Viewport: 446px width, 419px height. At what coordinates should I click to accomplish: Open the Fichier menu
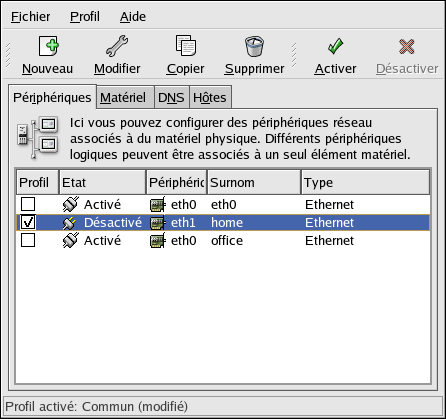click(x=30, y=16)
